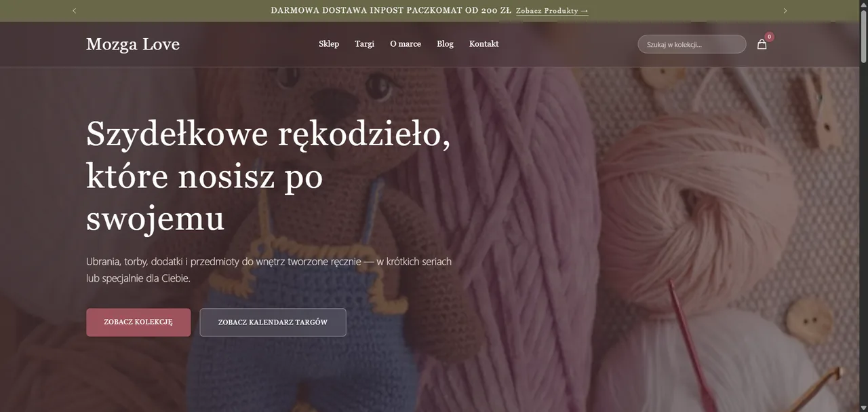The height and width of the screenshot is (412, 868).
Task: Focus the Szukaj w kolekcji search field
Action: click(692, 44)
